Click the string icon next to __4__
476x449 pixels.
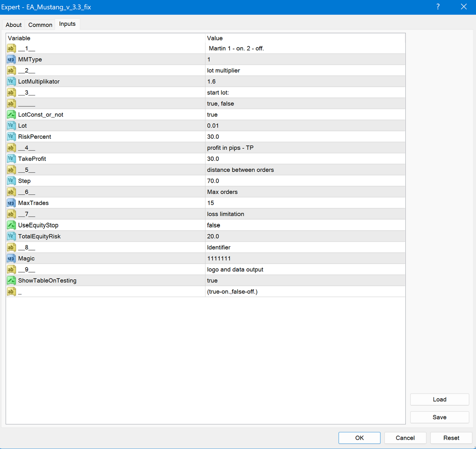click(11, 148)
